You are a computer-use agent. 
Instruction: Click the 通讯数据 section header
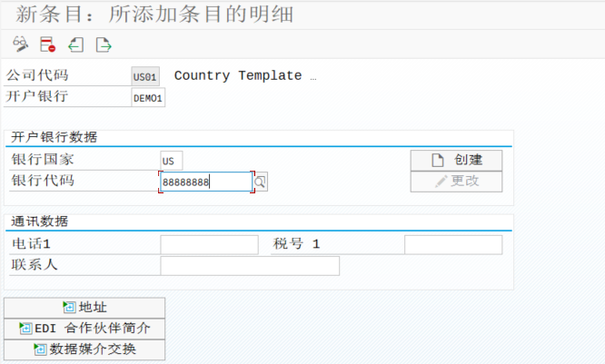(40, 221)
